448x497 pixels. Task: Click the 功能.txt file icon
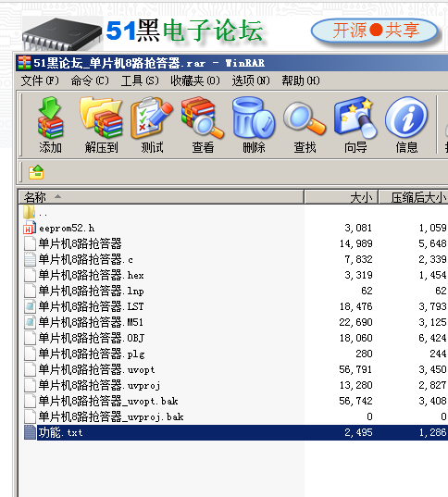(x=30, y=432)
